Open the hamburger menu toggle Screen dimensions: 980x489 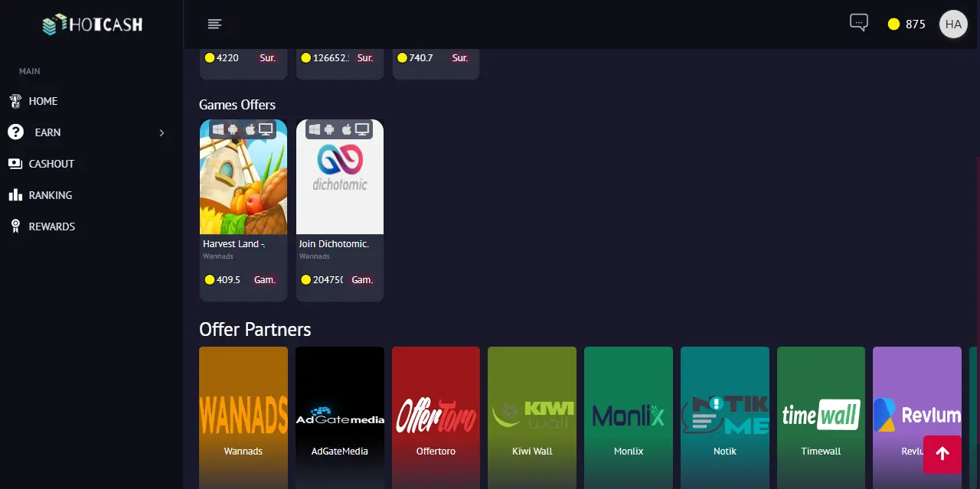[x=214, y=24]
